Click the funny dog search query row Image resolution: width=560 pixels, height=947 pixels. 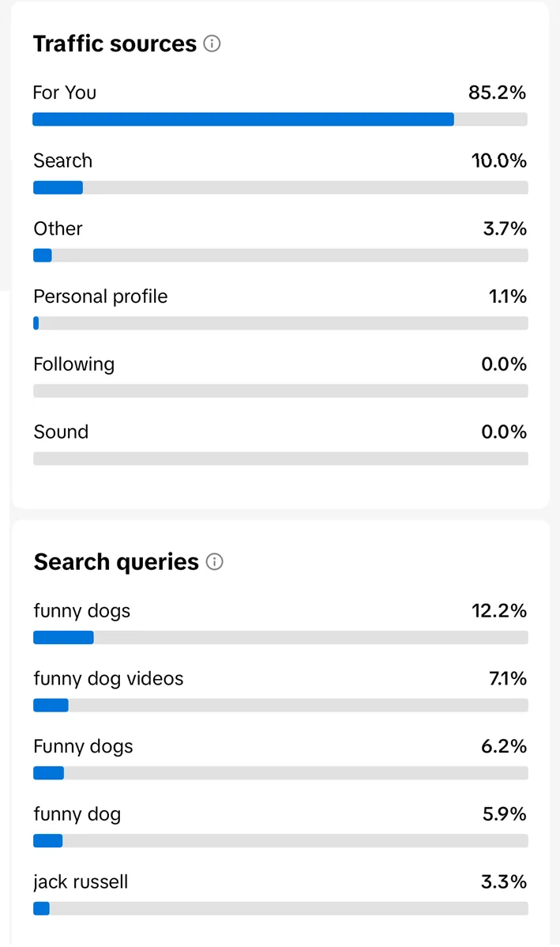click(77, 814)
